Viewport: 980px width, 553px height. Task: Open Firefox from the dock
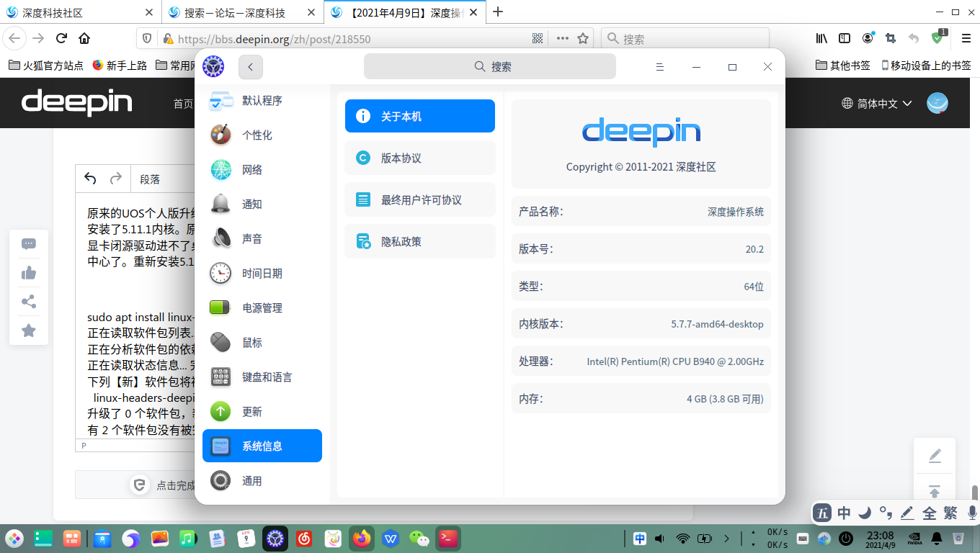(362, 538)
